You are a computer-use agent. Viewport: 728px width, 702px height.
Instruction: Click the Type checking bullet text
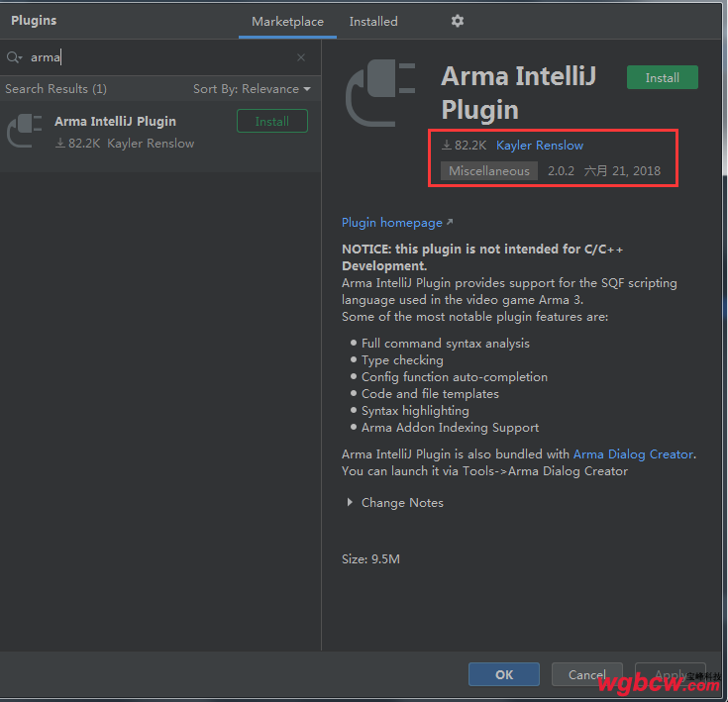coord(402,360)
